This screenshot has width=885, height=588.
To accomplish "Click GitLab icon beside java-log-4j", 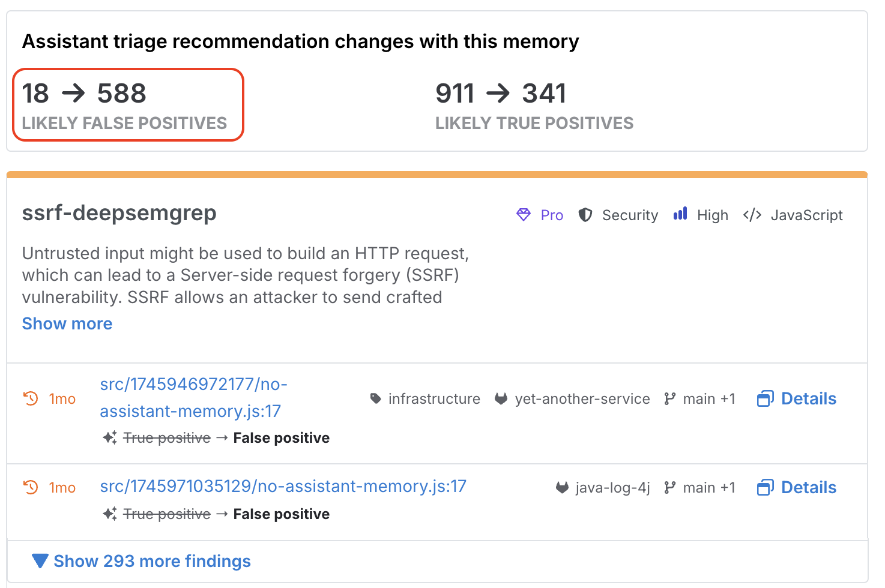I will [562, 487].
